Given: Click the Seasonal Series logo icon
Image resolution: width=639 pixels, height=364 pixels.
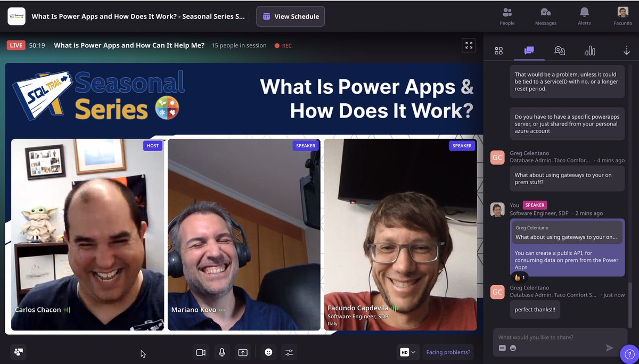Looking at the screenshot, I should (17, 16).
